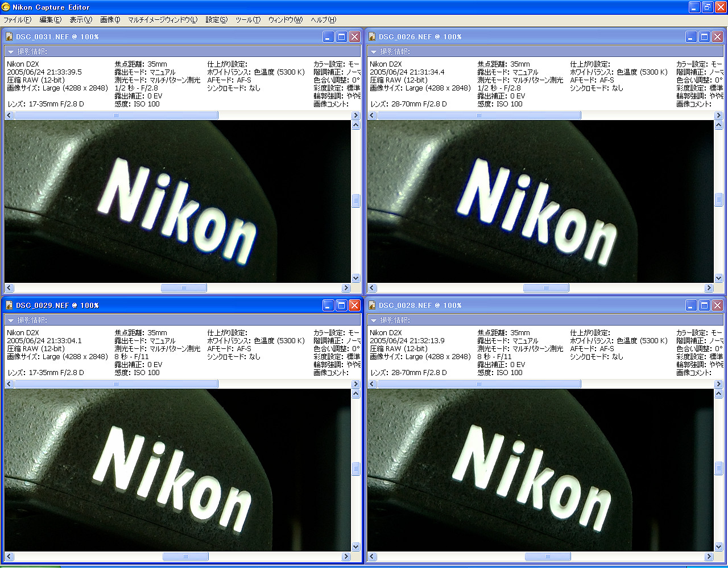Collapse 撮影情報 panel in DSC_0031.NEF window
Viewport: 728px width, 568px height.
click(10, 52)
